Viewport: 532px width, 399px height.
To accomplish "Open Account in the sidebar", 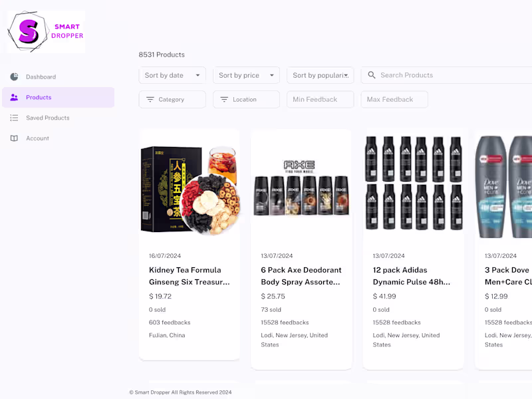I will [x=37, y=138].
